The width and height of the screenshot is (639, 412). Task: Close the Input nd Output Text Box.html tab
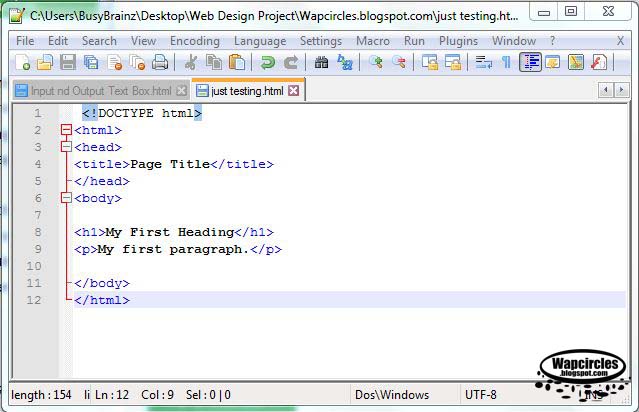181,90
